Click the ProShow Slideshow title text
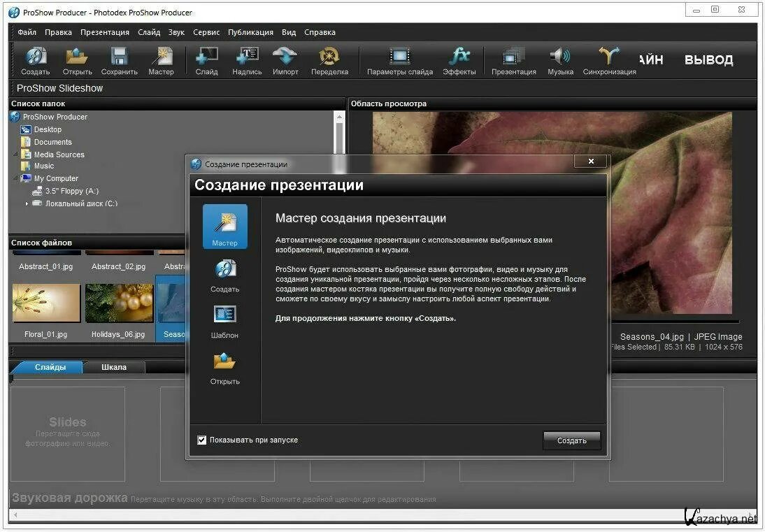The width and height of the screenshot is (765, 532). click(59, 88)
